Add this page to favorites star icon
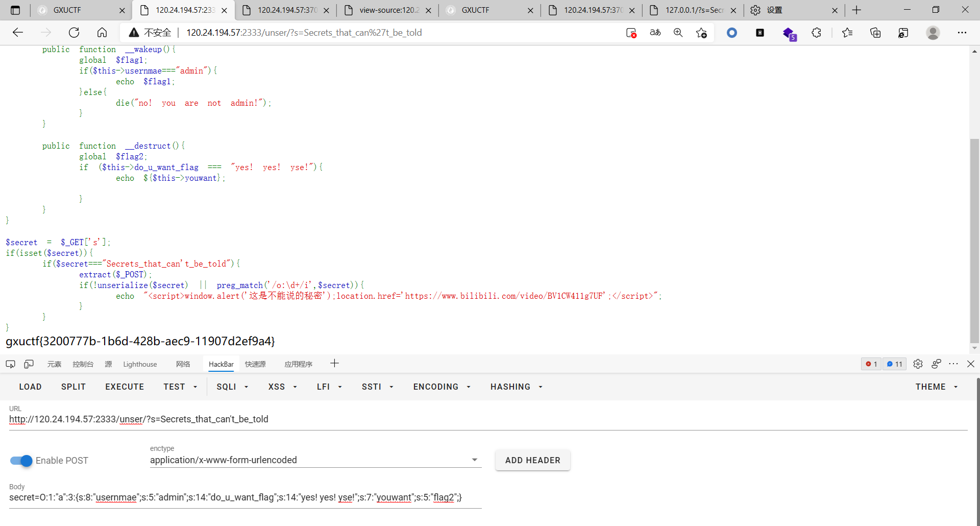 coord(701,33)
